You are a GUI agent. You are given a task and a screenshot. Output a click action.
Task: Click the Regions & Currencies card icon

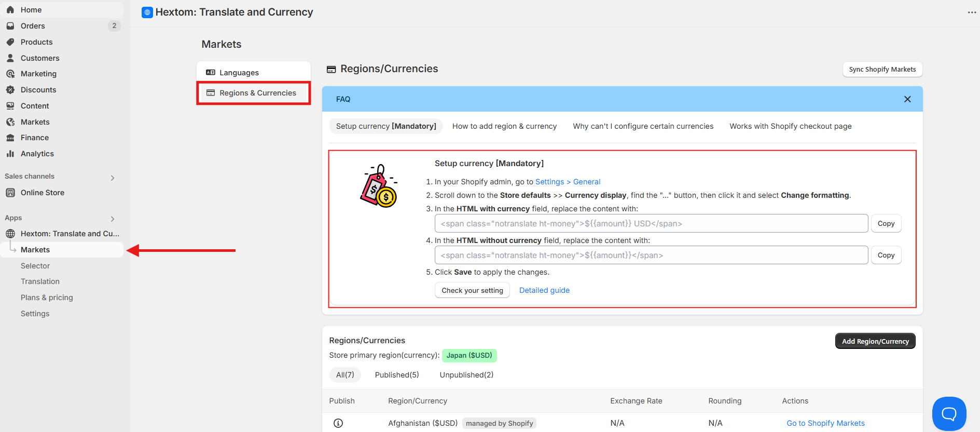tap(211, 93)
